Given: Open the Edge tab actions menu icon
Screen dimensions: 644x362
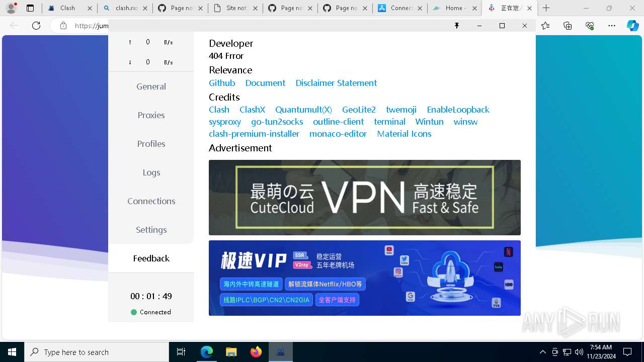Looking at the screenshot, I should point(30,8).
